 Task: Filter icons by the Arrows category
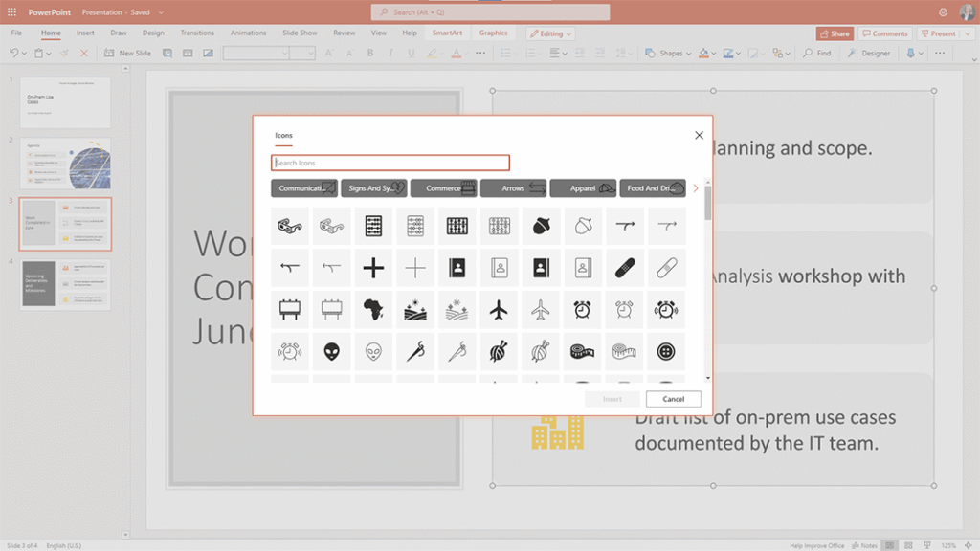click(513, 188)
